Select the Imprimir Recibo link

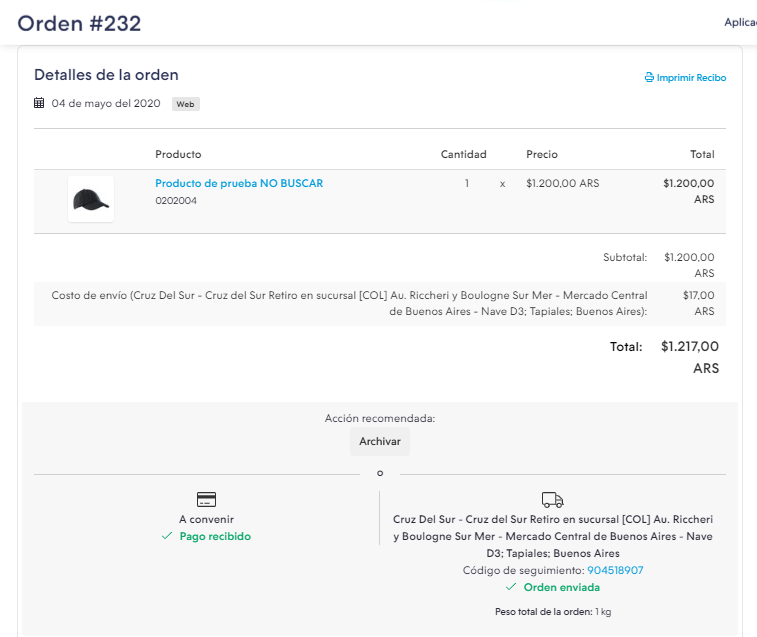[691, 78]
